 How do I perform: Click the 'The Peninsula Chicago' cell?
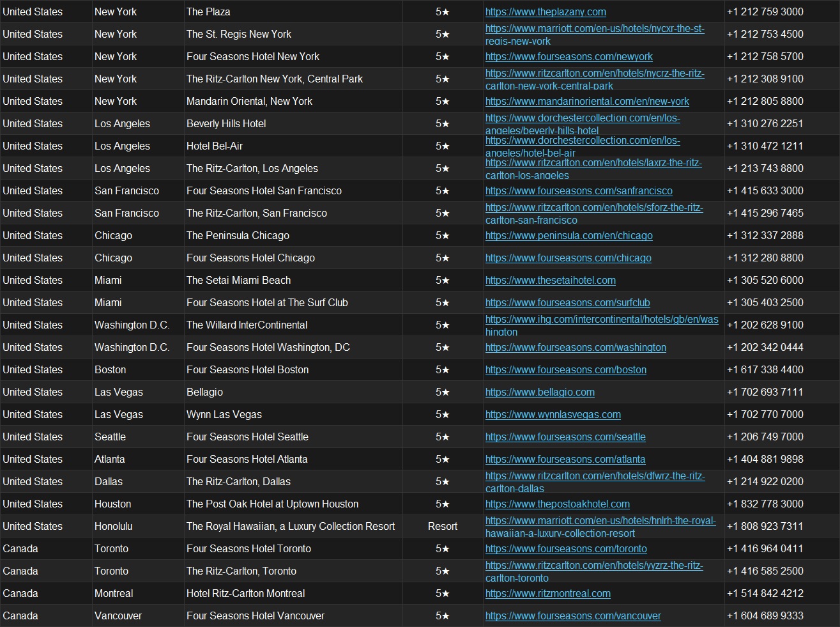[x=293, y=235]
